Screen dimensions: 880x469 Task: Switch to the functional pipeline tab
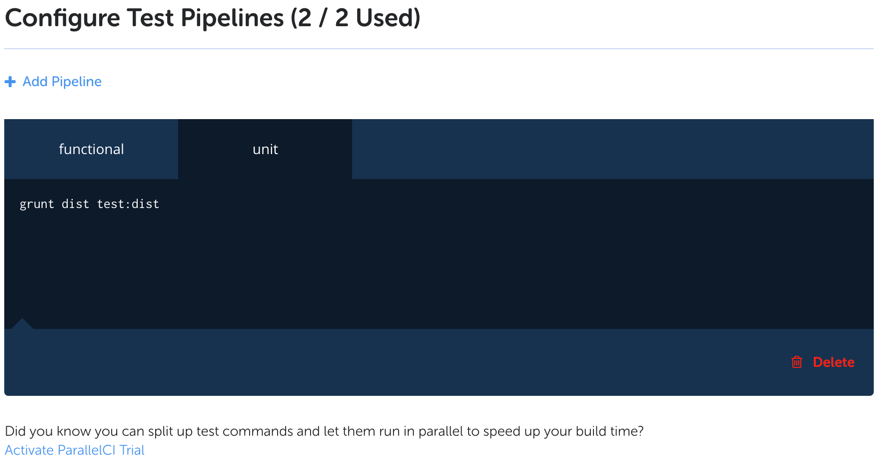[91, 149]
